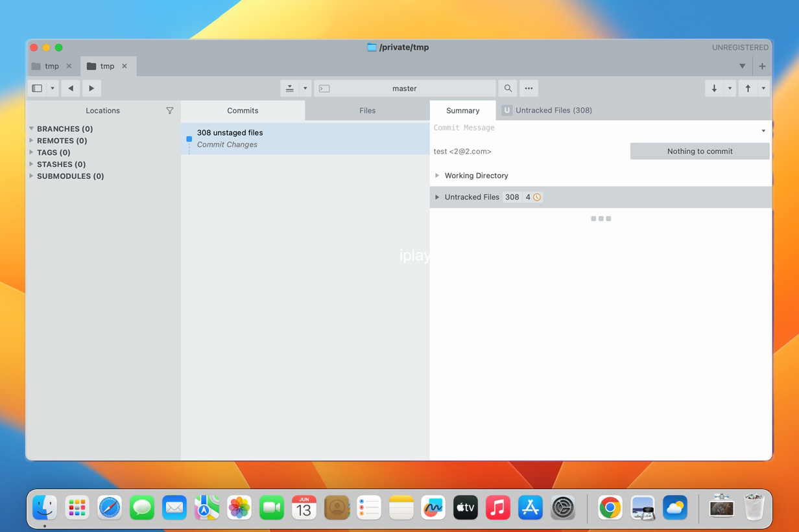The image size is (799, 532).
Task: Open Freeform in the dock
Action: (x=433, y=508)
